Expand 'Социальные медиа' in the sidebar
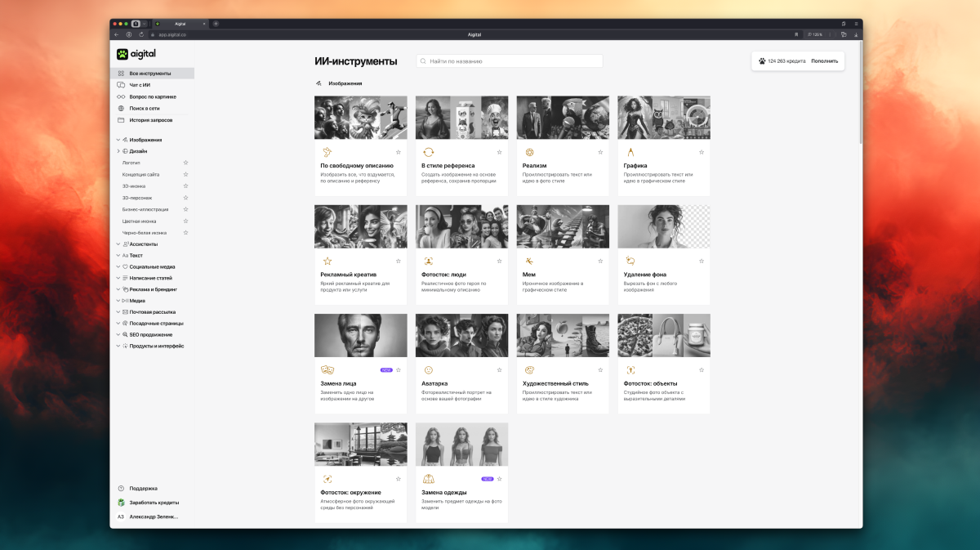This screenshot has height=550, width=980. tap(118, 266)
